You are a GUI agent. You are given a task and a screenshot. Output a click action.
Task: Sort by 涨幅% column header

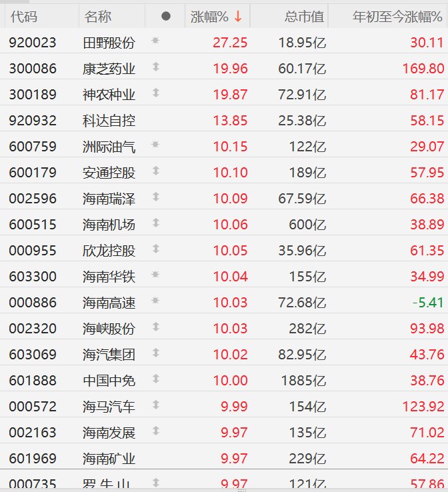217,16
